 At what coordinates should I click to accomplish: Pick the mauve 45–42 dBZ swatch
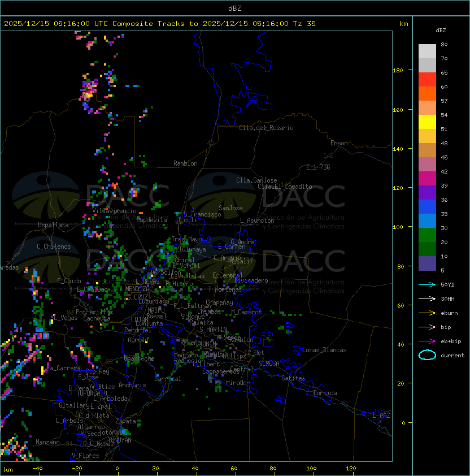tap(427, 165)
